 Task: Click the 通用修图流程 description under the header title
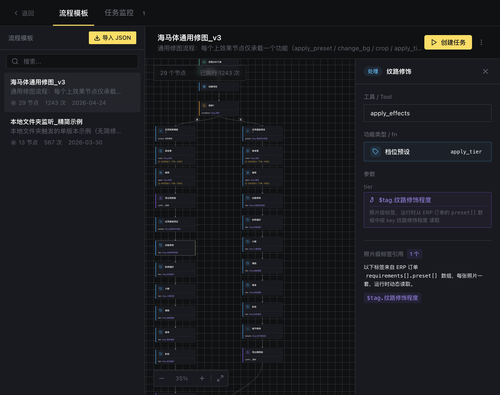289,48
